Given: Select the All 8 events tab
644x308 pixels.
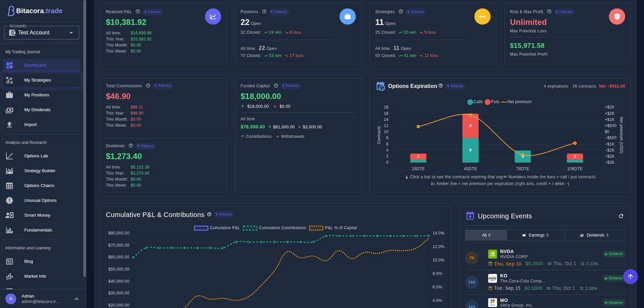Looking at the screenshot, I should click(486, 235).
